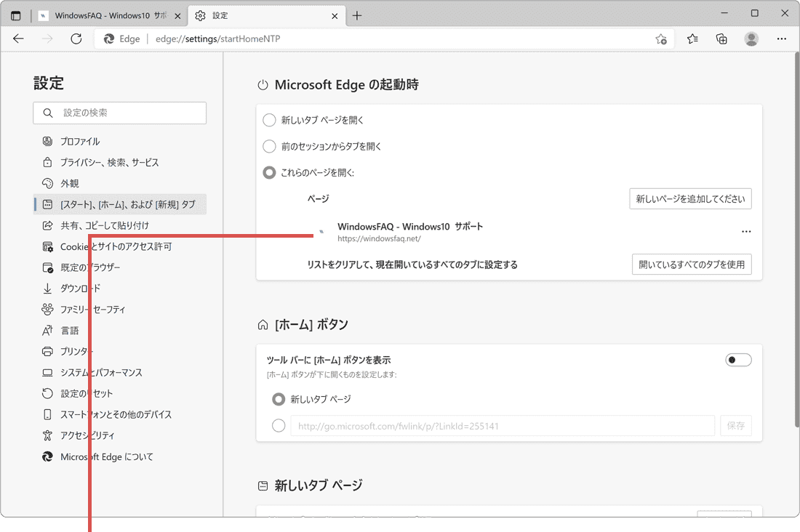Image resolution: width=800 pixels, height=532 pixels.
Task: Open the Favorites list icon
Action: [692, 39]
